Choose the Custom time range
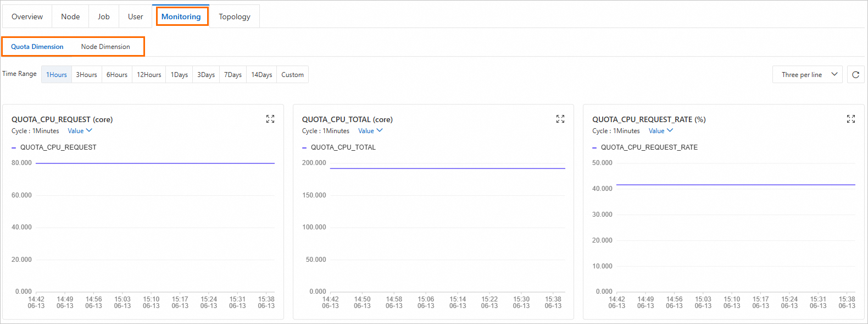Image resolution: width=868 pixels, height=324 pixels. pyautogui.click(x=292, y=75)
